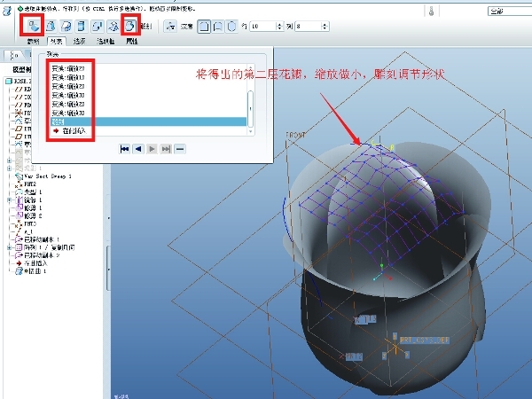
Task: Jump to first step in list playback
Action: tap(125, 149)
